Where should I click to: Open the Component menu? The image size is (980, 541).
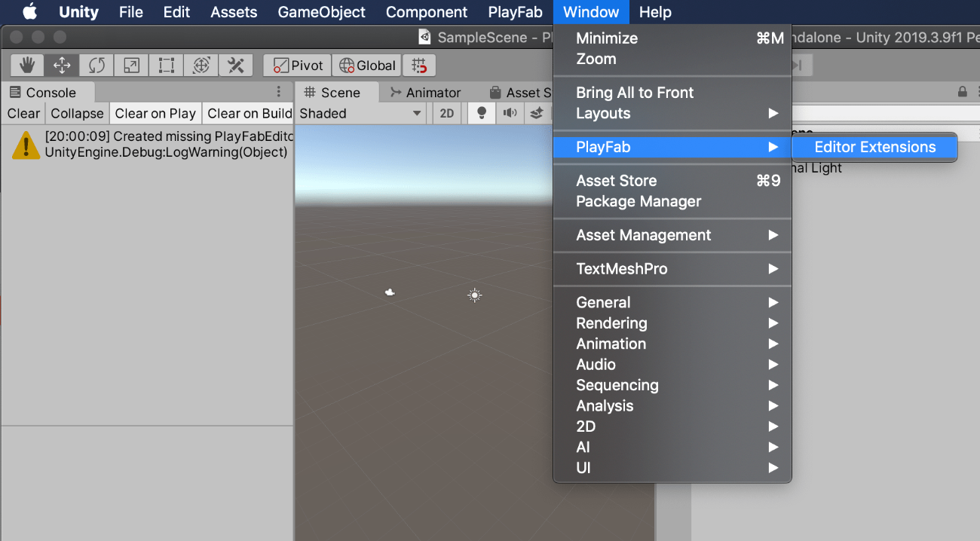pyautogui.click(x=427, y=12)
